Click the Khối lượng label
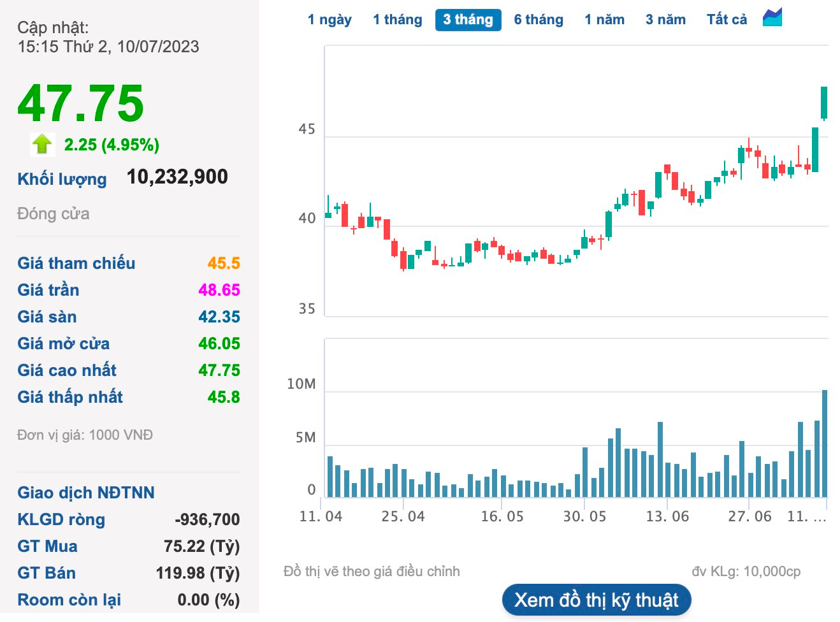 [62, 179]
